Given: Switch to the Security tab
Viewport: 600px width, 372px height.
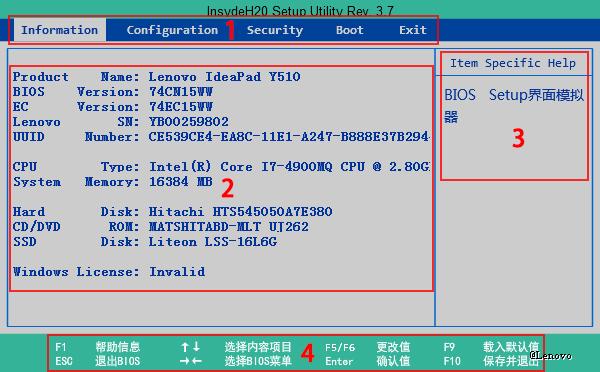Looking at the screenshot, I should (275, 30).
